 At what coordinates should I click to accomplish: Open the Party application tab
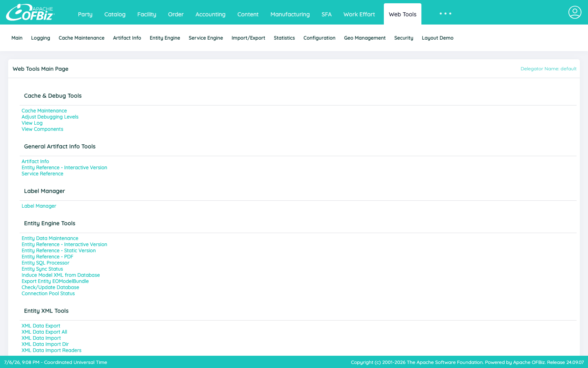[85, 14]
